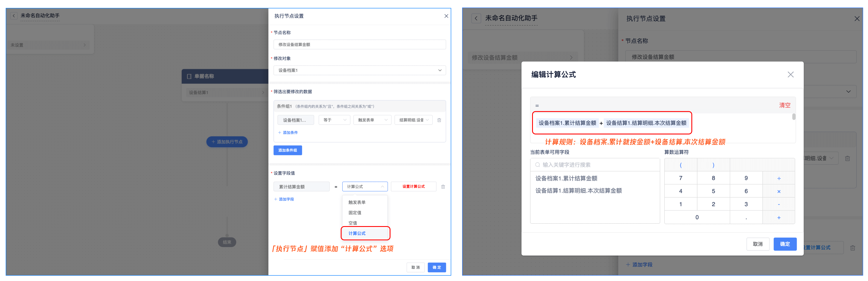Click formula editor vertical scrollbar
The width and height of the screenshot is (868, 281).
coord(794,117)
